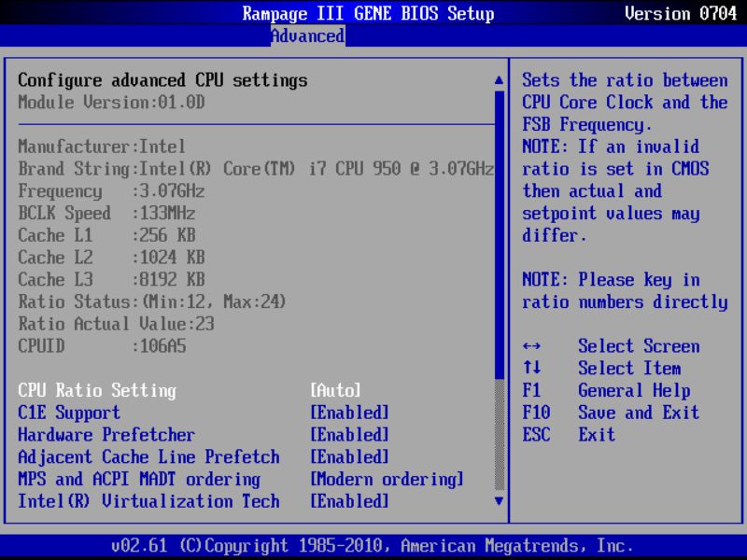Viewport: 747px width, 560px height.
Task: Select MPS and ACPI MADT ordering
Action: 139,479
